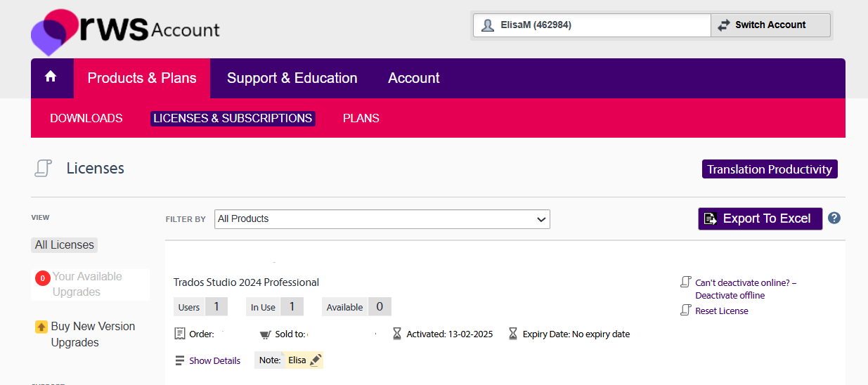Open the ElisaM (462984) account selector
Image resolution: width=868 pixels, height=385 pixels.
point(592,25)
